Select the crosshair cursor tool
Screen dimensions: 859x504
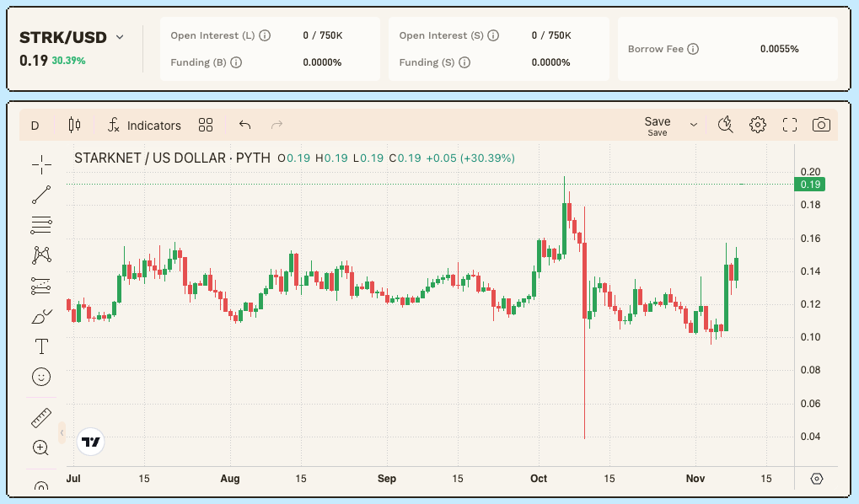coord(41,164)
